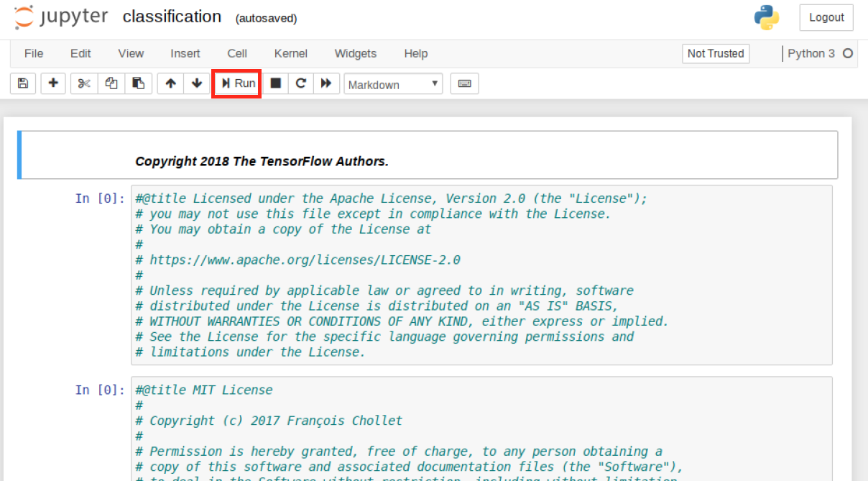This screenshot has width=868, height=481.
Task: Copy selected cells icon
Action: [x=111, y=83]
